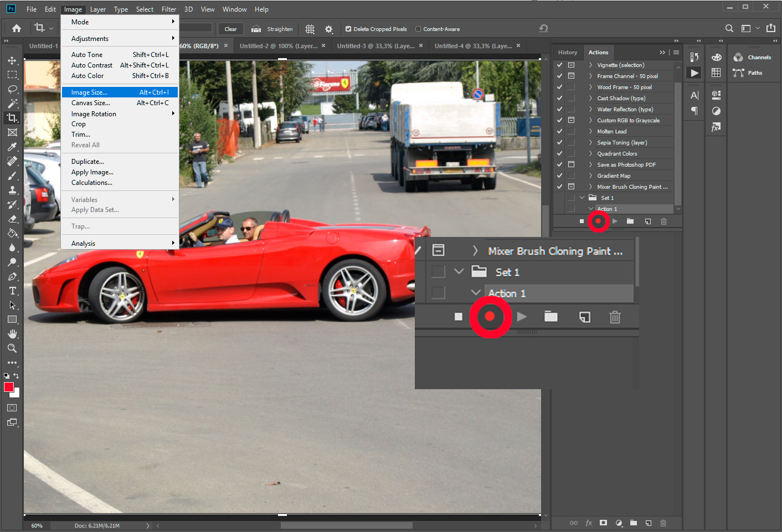Click the record button on the Actions panel

(598, 221)
